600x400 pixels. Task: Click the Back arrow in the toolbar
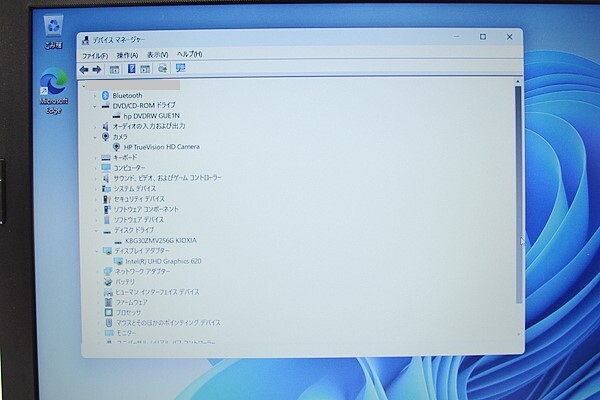(x=84, y=69)
